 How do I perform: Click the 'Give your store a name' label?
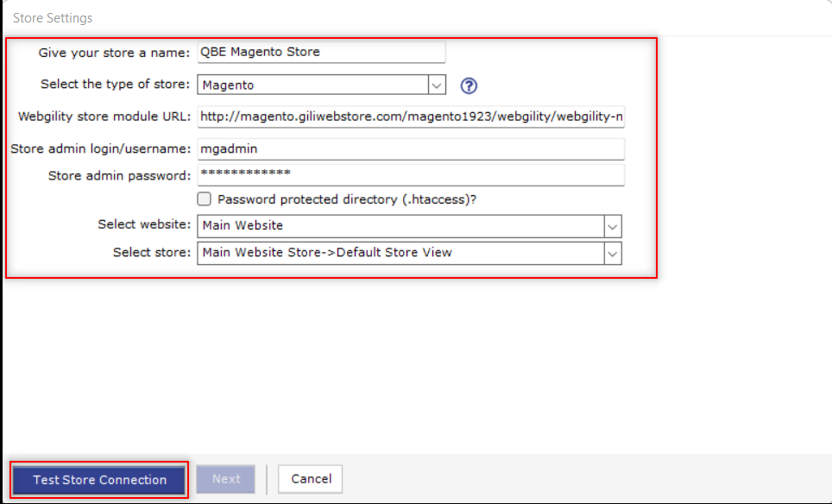114,53
